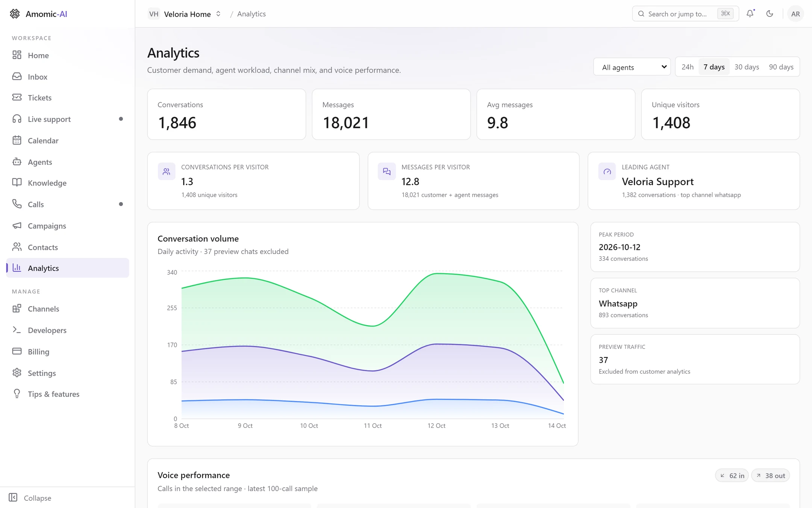Click the ⌘K shortcut badge

tap(726, 14)
